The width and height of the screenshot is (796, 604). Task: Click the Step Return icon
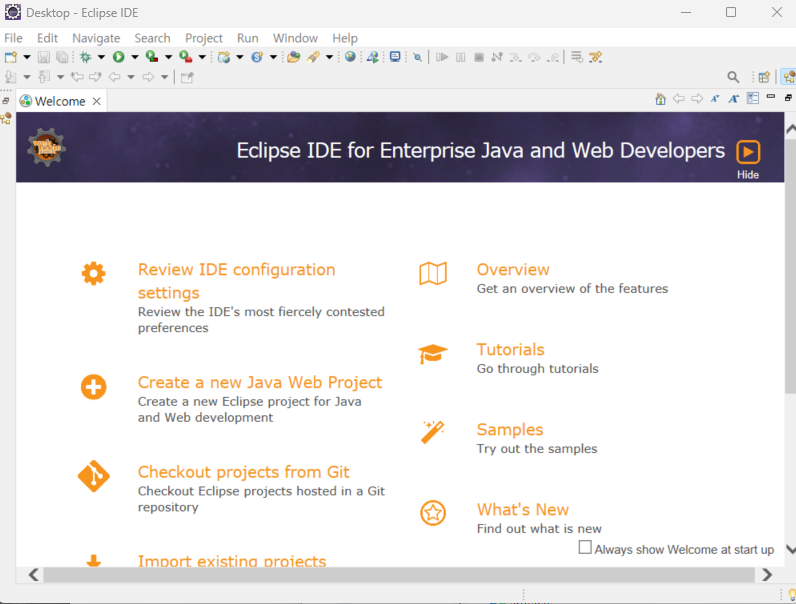pos(553,57)
